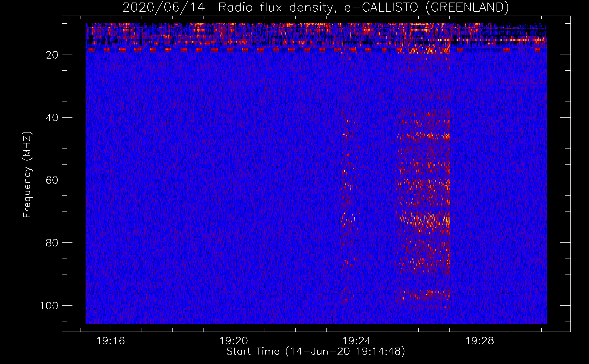The image size is (589, 364).
Task: Click the 80 frequency tick label
Action: [52, 243]
